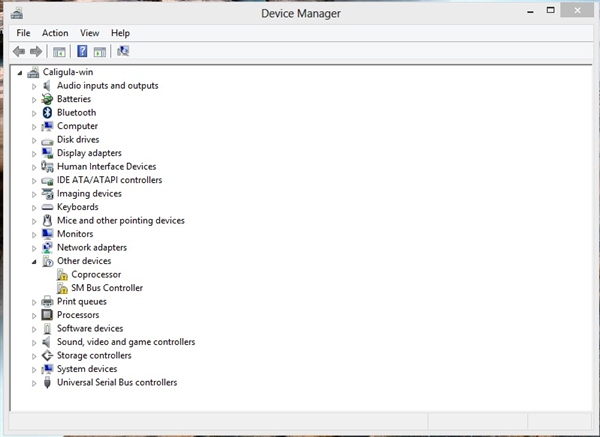Click the Coprocessor warning icon

(x=62, y=275)
